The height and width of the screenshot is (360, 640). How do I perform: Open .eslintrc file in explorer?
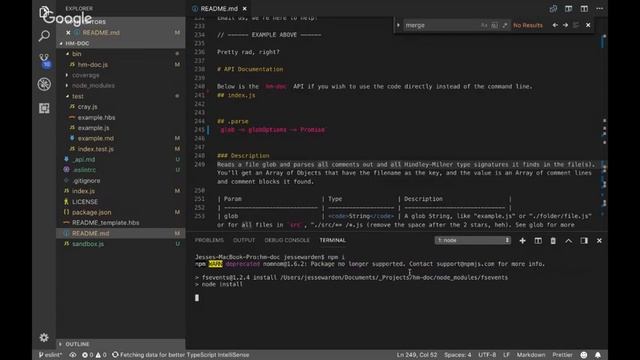(x=84, y=170)
